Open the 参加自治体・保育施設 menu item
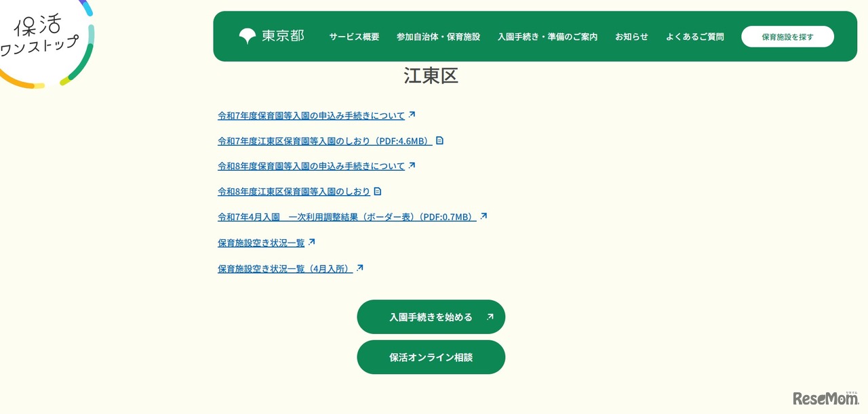 point(439,37)
